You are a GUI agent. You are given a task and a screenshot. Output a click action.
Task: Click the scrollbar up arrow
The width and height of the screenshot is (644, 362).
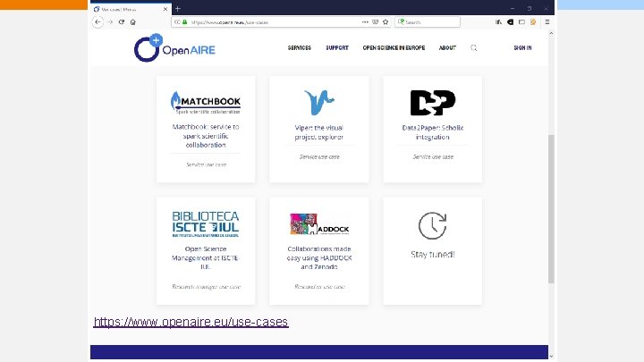click(551, 33)
